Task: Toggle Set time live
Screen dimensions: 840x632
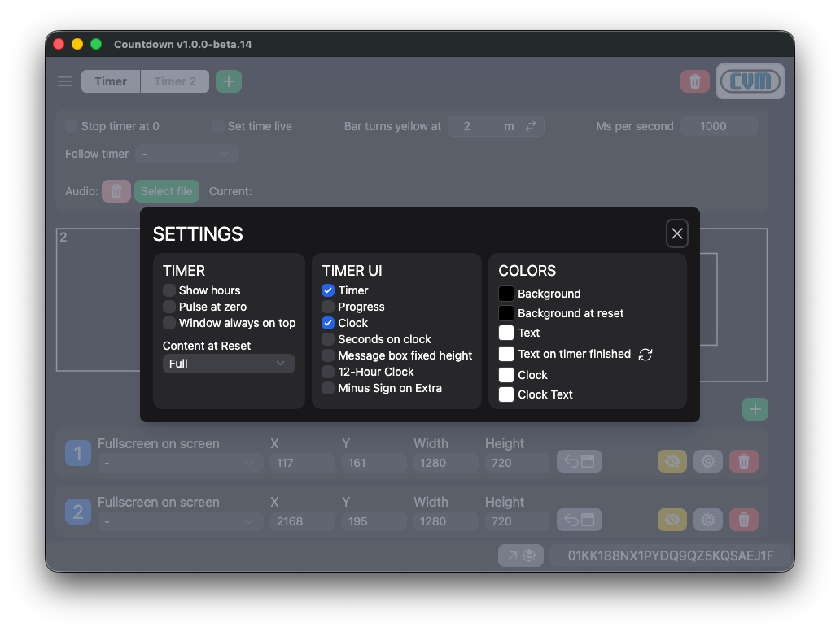Action: (217, 126)
